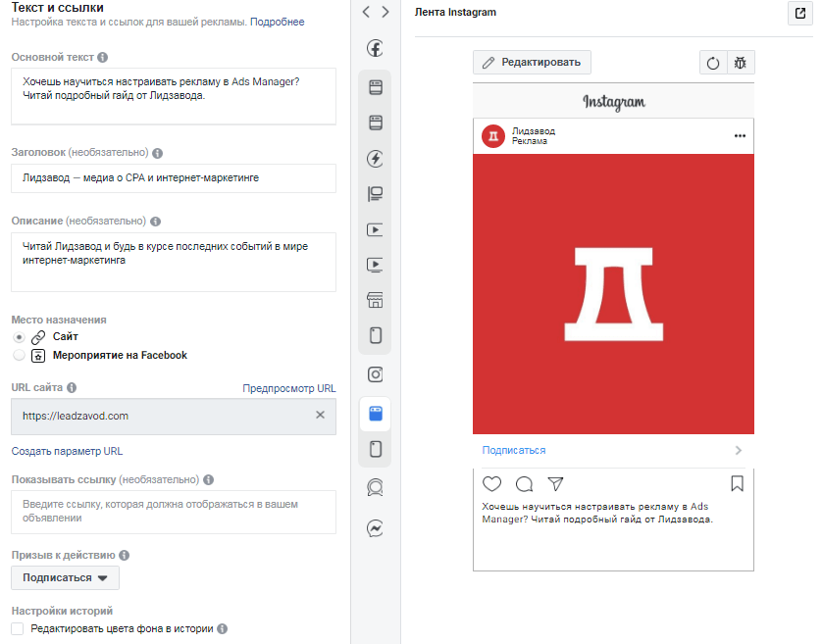Clear the website URL with the X
The width and height of the screenshot is (822, 644).
[x=321, y=415]
